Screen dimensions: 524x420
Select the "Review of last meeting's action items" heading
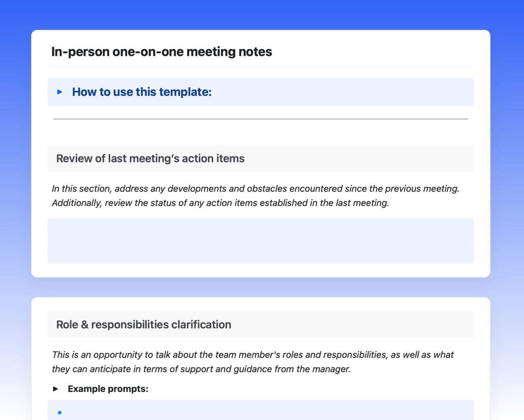tap(150, 159)
